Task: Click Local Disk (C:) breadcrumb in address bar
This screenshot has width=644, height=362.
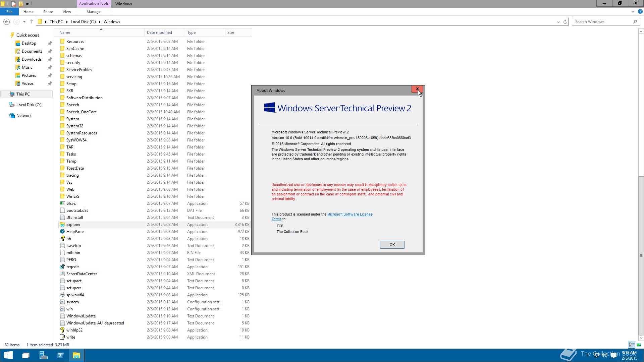Action: click(x=83, y=22)
